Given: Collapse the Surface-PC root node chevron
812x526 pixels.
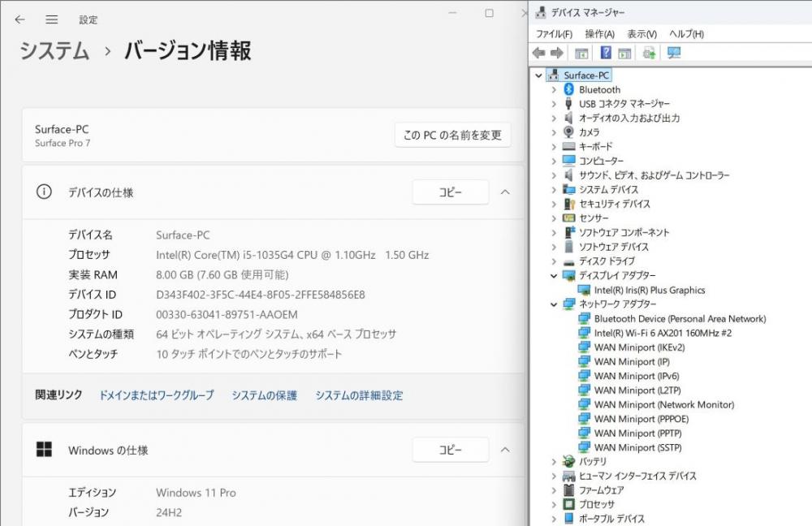Looking at the screenshot, I should click(538, 75).
